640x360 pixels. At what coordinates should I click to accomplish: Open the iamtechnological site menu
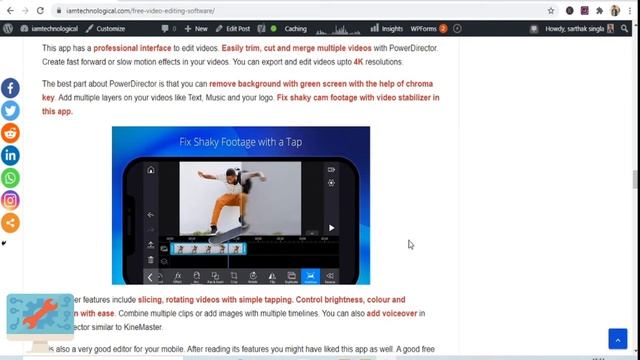(49, 29)
